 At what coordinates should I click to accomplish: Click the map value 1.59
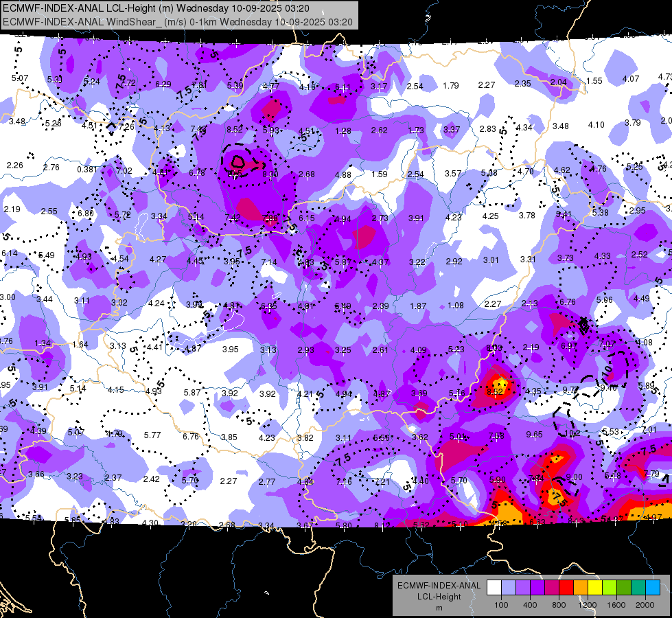(x=380, y=174)
